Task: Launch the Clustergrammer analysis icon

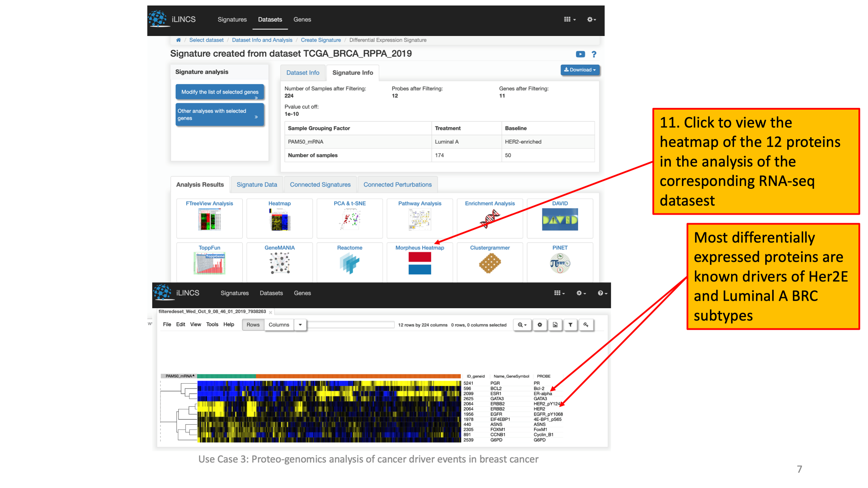Action: tap(490, 263)
